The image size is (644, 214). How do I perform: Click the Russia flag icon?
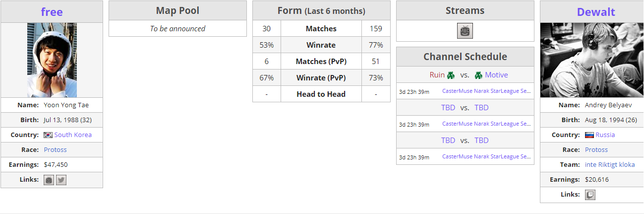[x=589, y=135]
